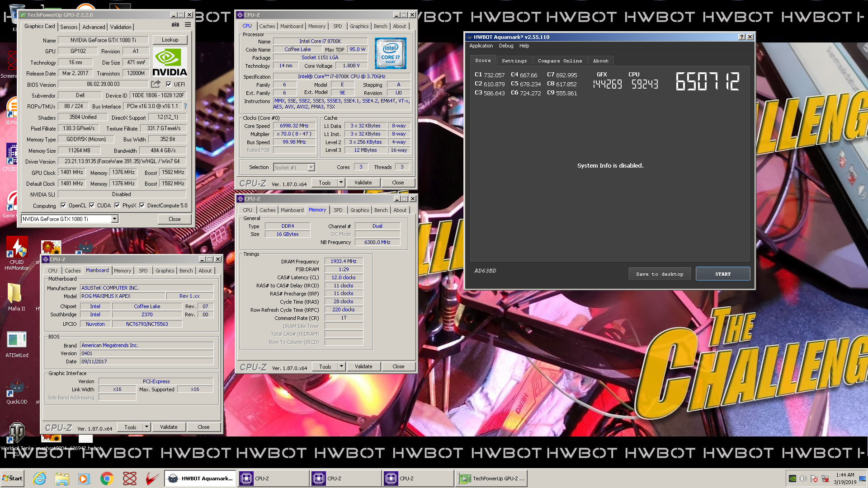Open Settings tab in HWBOT Aquamark

coord(514,61)
